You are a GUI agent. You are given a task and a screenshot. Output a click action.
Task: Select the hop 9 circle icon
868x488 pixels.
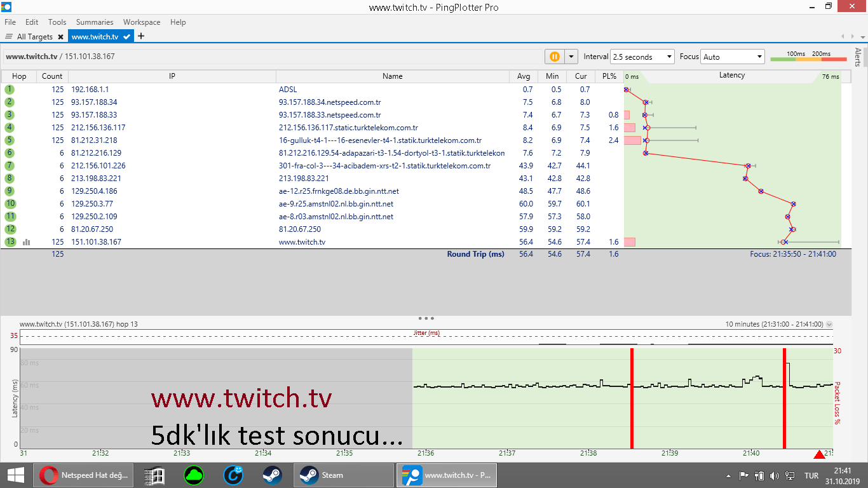click(10, 191)
